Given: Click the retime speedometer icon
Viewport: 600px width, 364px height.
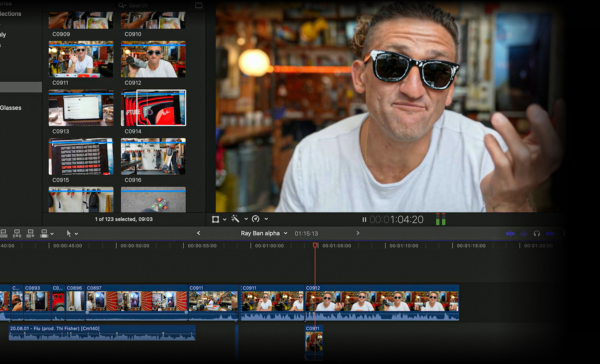Looking at the screenshot, I should 255,219.
